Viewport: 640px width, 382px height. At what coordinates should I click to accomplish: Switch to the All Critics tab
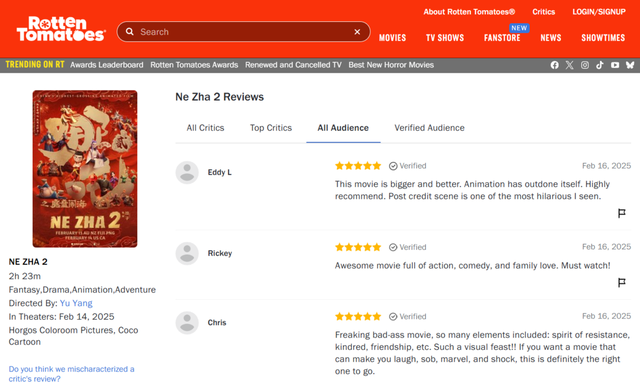click(x=205, y=128)
